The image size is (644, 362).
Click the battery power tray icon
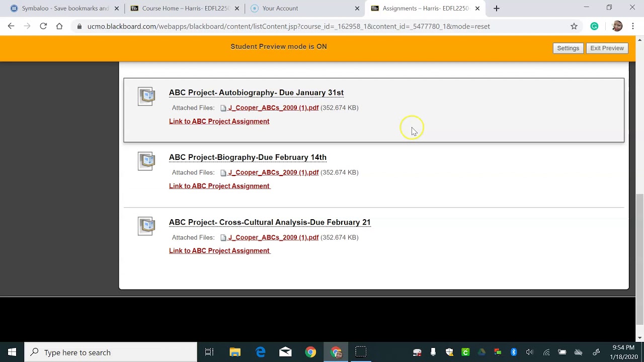562,352
